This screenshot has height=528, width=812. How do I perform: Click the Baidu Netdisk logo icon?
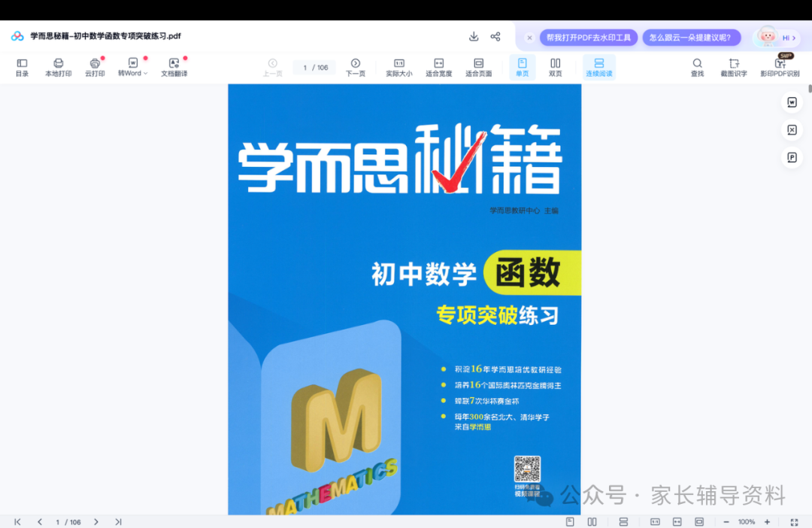17,36
